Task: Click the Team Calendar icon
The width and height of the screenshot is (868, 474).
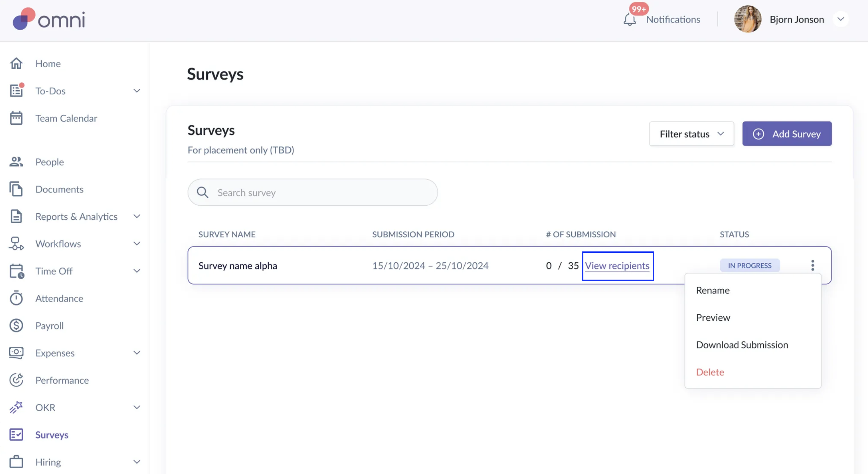Action: 16,118
